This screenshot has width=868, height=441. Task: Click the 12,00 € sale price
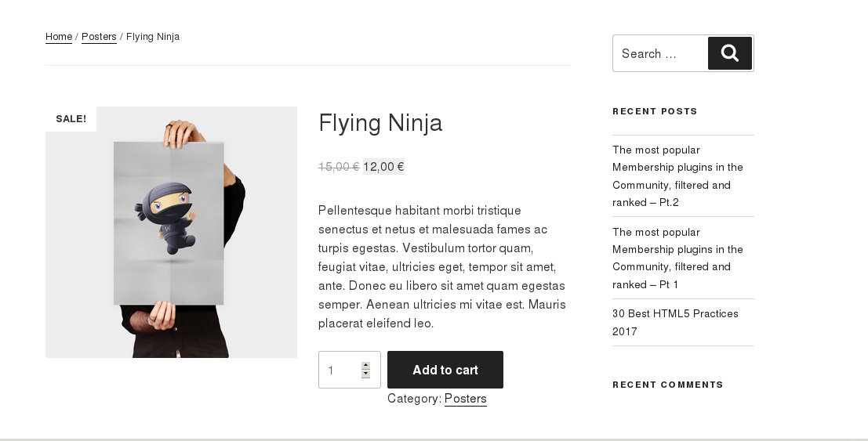383,167
